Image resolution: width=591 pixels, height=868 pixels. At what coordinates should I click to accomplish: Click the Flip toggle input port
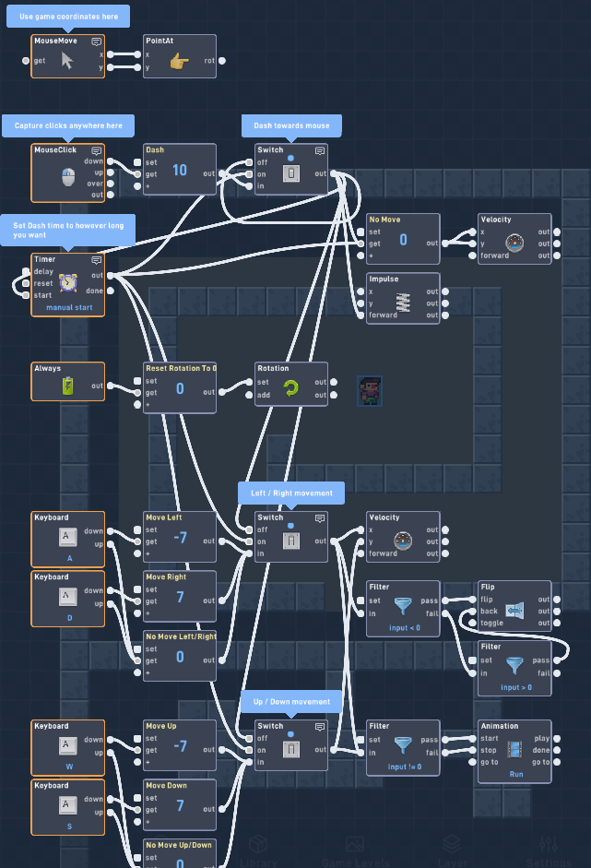tap(472, 623)
